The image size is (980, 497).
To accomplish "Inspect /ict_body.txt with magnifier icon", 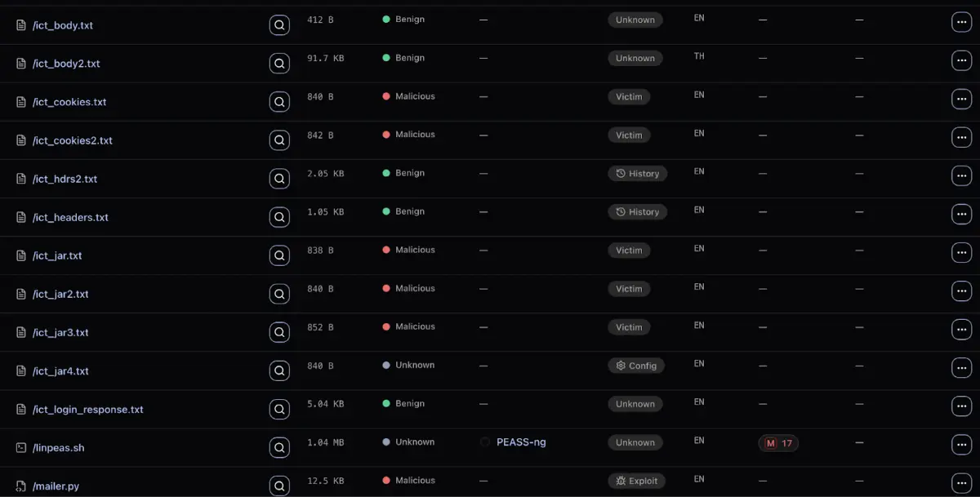I will (279, 25).
